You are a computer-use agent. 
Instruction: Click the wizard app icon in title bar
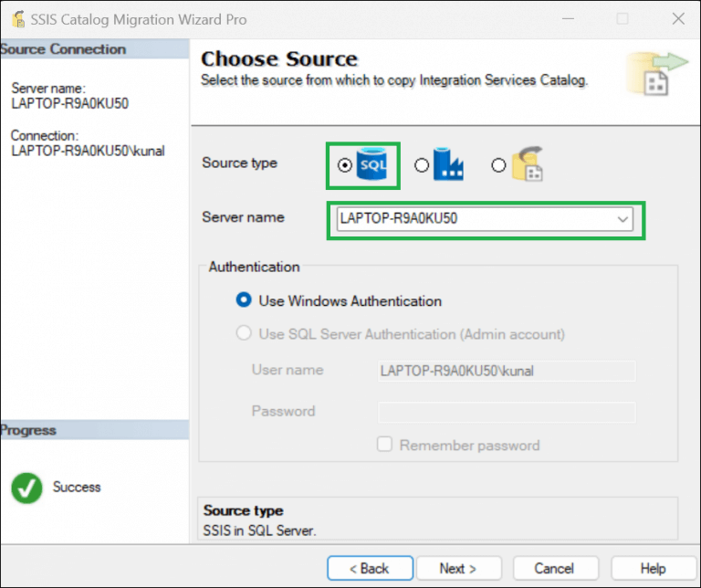pos(16,19)
